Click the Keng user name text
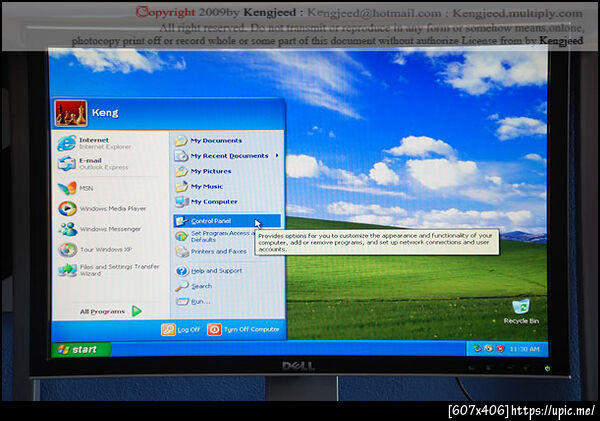600x421 pixels. [105, 113]
